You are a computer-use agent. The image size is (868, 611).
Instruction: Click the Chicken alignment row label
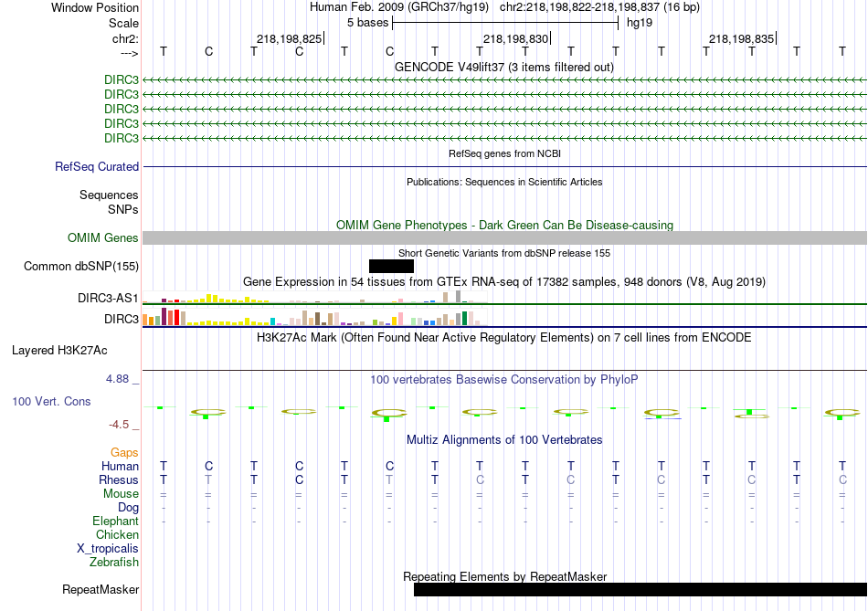click(117, 534)
